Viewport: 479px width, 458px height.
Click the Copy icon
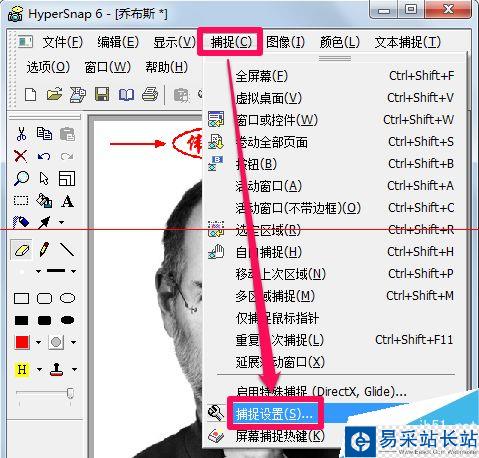pos(44,134)
